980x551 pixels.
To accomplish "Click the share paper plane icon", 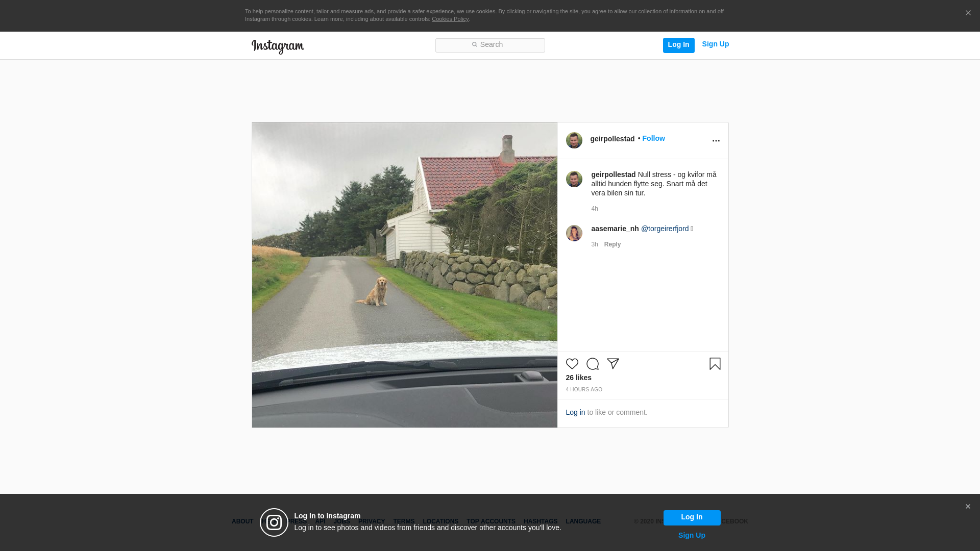I will [613, 364].
